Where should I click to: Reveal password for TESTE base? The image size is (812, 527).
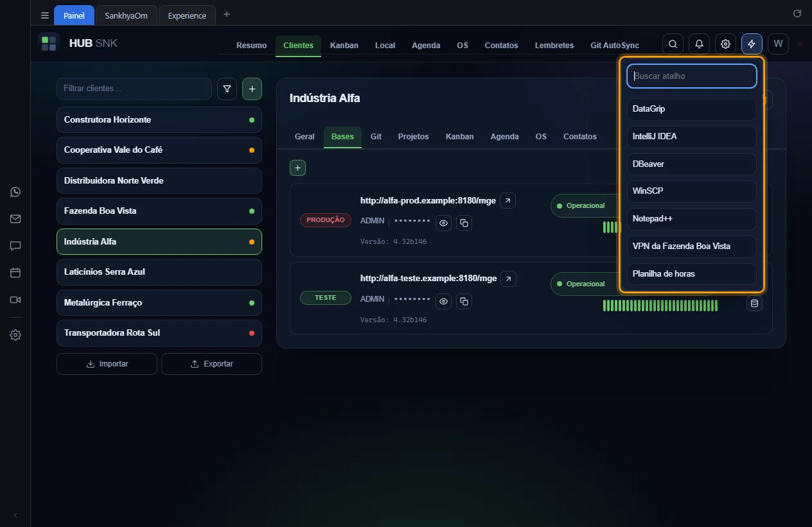click(x=443, y=301)
